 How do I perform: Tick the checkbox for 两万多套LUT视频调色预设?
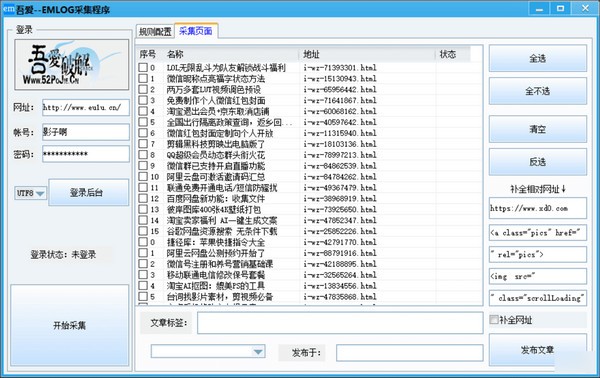coord(143,90)
